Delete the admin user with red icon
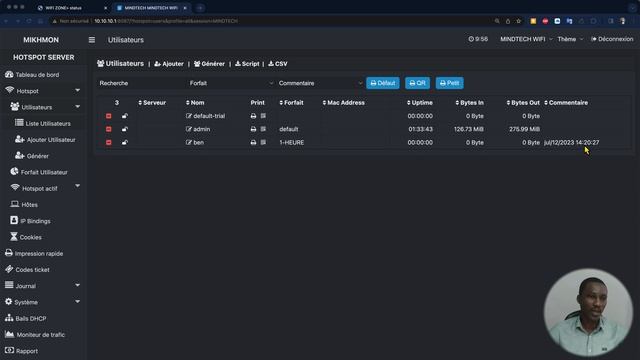The height and width of the screenshot is (360, 640). coord(109,129)
